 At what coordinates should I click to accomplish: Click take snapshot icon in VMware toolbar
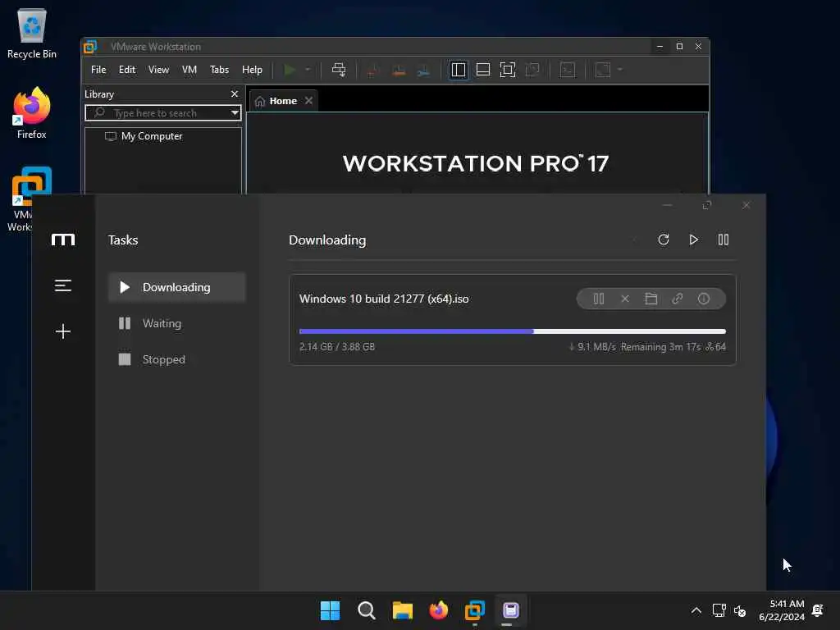[x=373, y=71]
